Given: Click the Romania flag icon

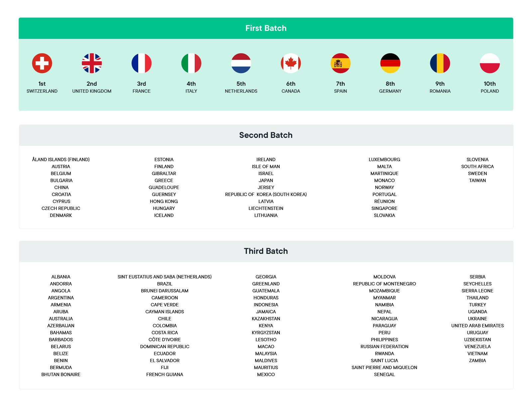Looking at the screenshot, I should tap(440, 63).
